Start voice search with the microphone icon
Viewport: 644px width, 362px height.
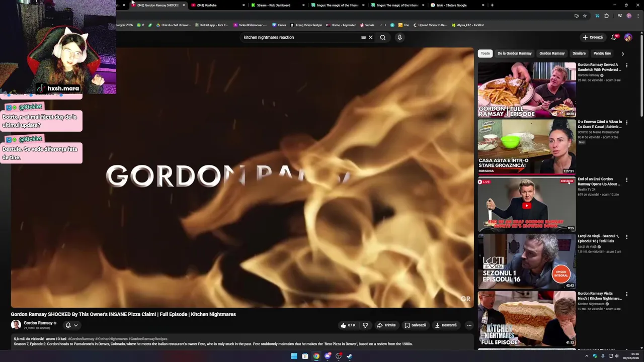(399, 37)
